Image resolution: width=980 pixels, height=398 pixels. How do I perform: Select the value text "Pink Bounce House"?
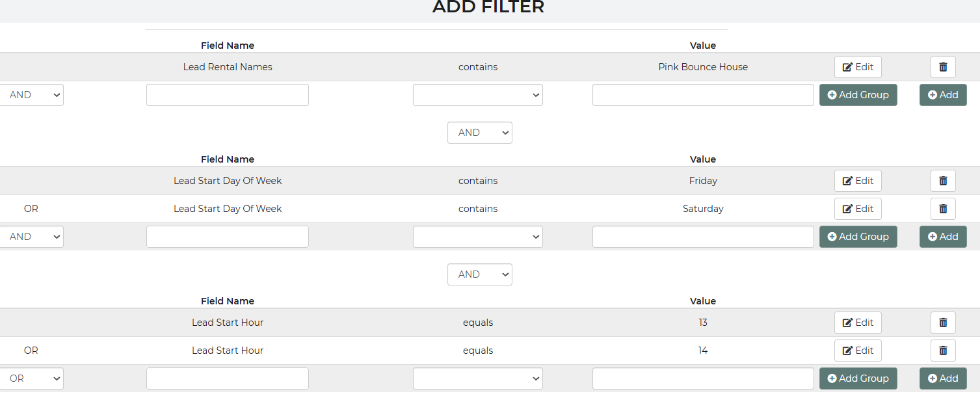pyautogui.click(x=703, y=67)
